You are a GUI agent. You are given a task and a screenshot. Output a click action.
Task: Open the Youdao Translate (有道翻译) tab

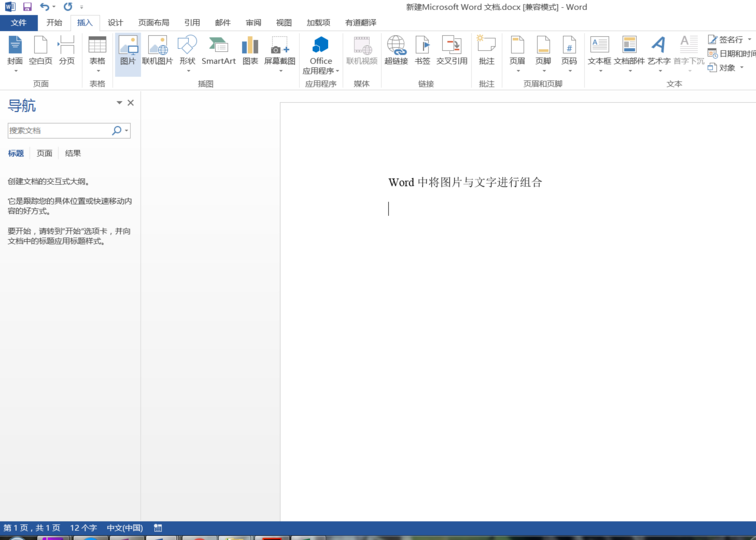coord(361,23)
